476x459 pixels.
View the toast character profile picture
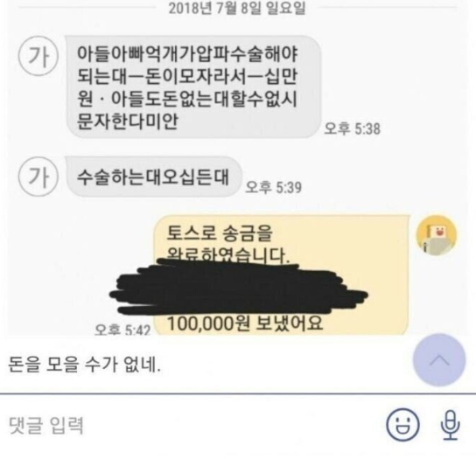437,235
